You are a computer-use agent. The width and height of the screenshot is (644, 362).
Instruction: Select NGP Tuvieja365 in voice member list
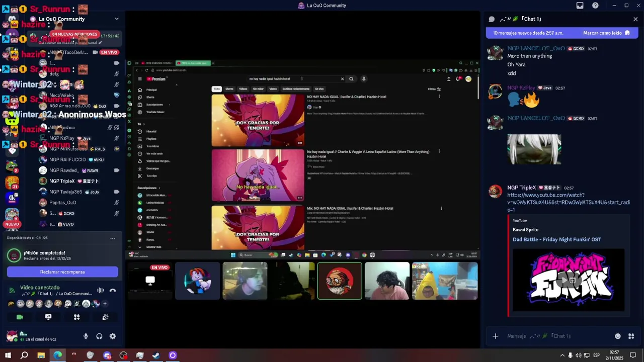click(80, 192)
